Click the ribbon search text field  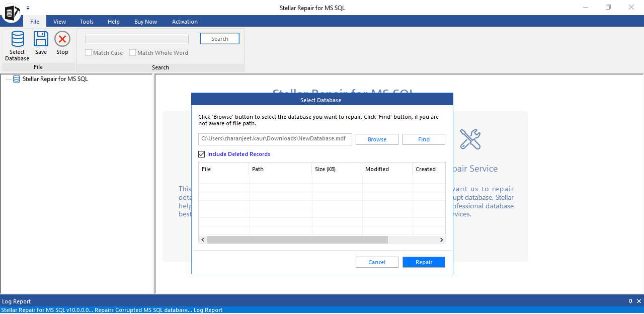[137, 39]
